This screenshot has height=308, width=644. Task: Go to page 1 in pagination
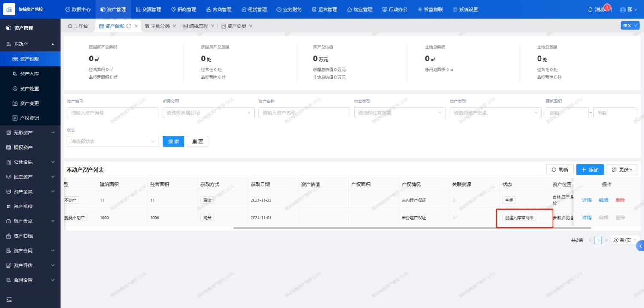click(598, 240)
